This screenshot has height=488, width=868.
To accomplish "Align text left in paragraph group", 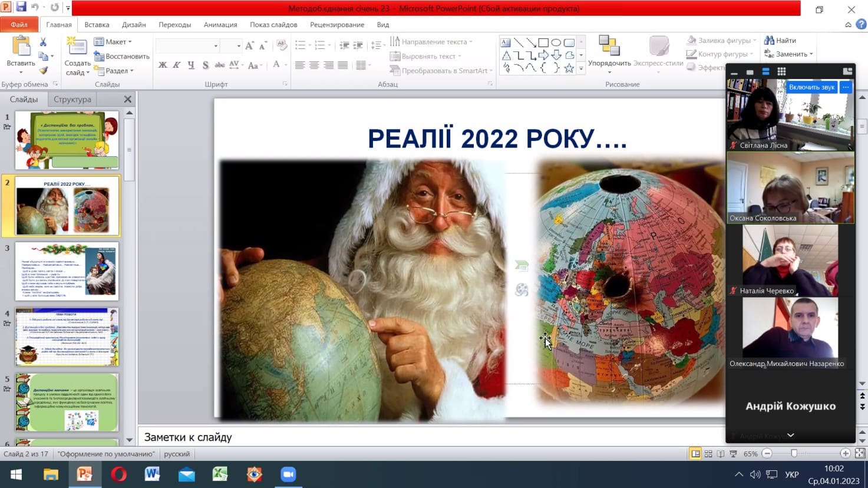I will [300, 65].
